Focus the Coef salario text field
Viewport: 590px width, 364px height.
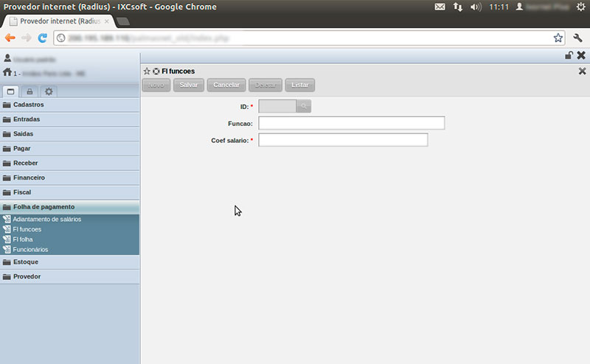(x=343, y=140)
